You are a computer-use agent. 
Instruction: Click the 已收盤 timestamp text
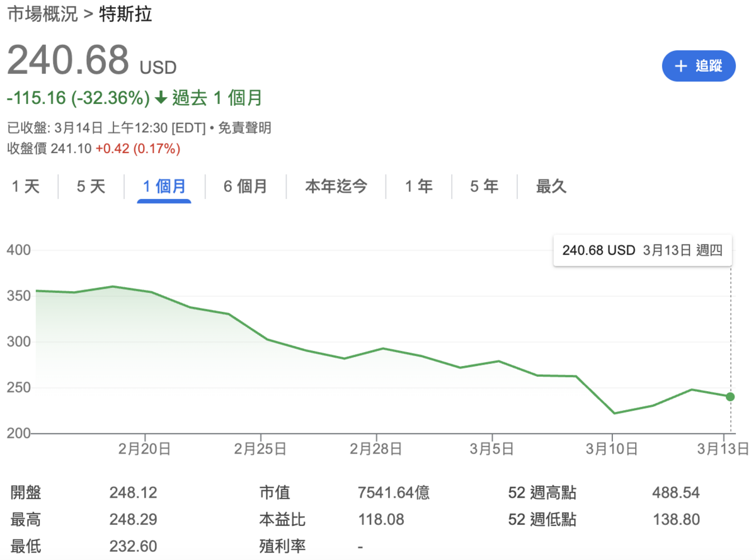(x=106, y=129)
